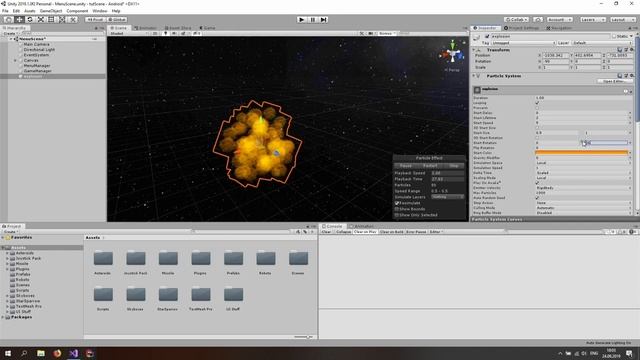Viewport: 640px width, 360px height.
Task: Toggle the Show Bounds checkbox
Action: coord(397,209)
